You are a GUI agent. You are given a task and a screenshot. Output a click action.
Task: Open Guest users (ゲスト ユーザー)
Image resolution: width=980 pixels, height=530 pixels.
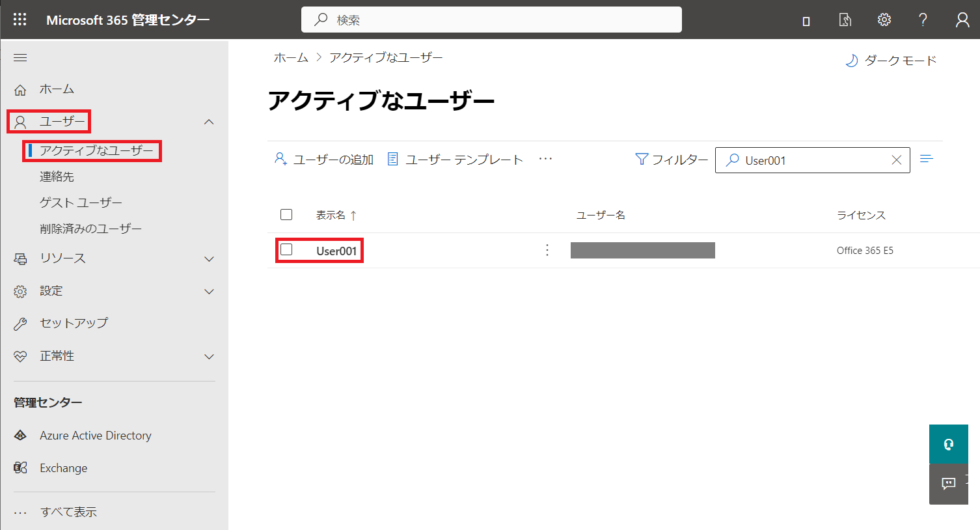tap(81, 202)
